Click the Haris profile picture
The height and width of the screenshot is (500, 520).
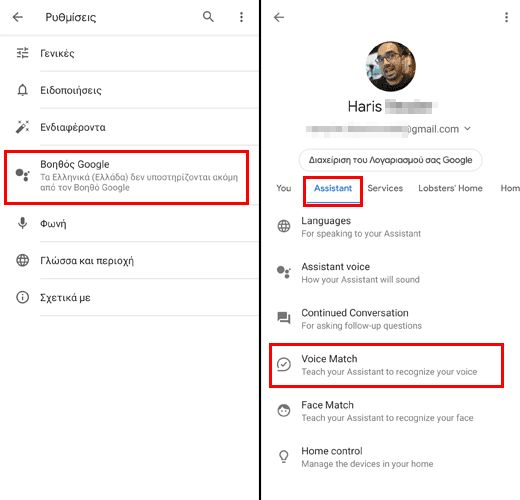point(391,66)
